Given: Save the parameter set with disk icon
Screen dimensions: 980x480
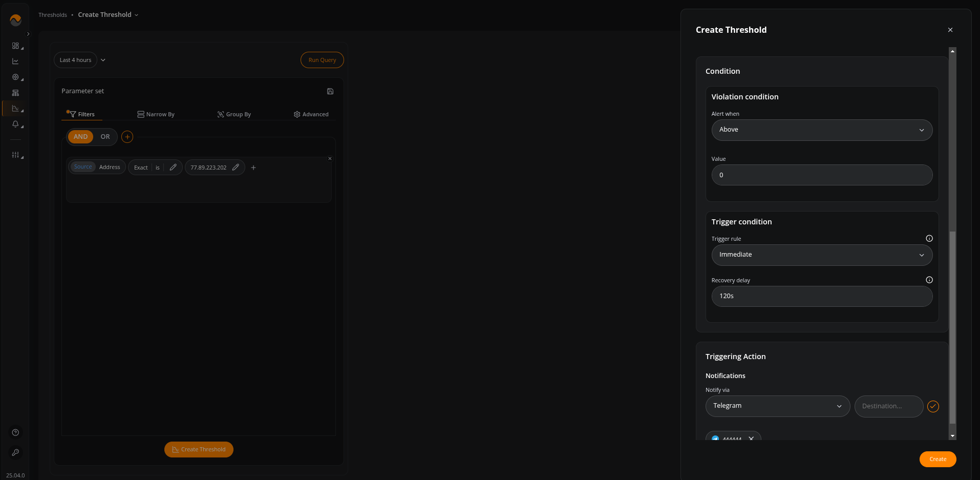Looking at the screenshot, I should [x=330, y=91].
